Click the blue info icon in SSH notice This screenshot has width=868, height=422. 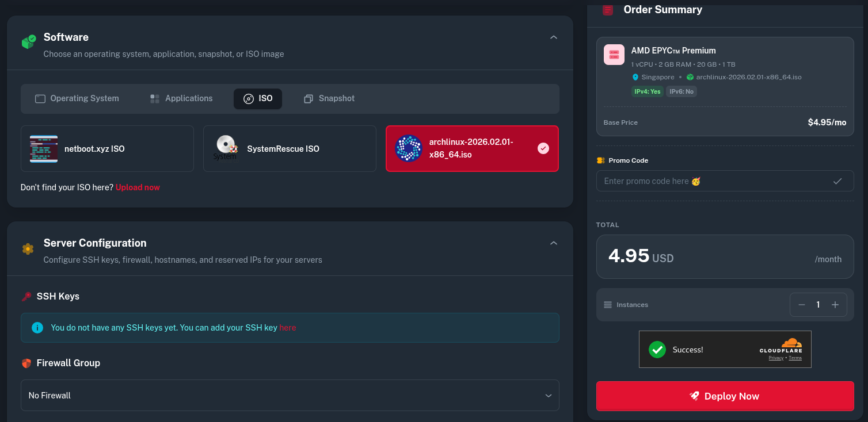point(37,328)
